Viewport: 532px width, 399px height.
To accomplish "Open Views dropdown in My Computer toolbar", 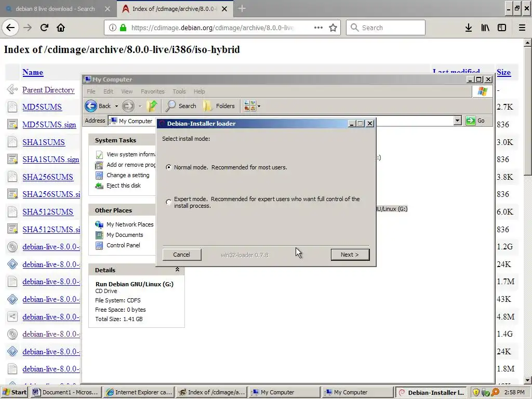I will point(252,106).
